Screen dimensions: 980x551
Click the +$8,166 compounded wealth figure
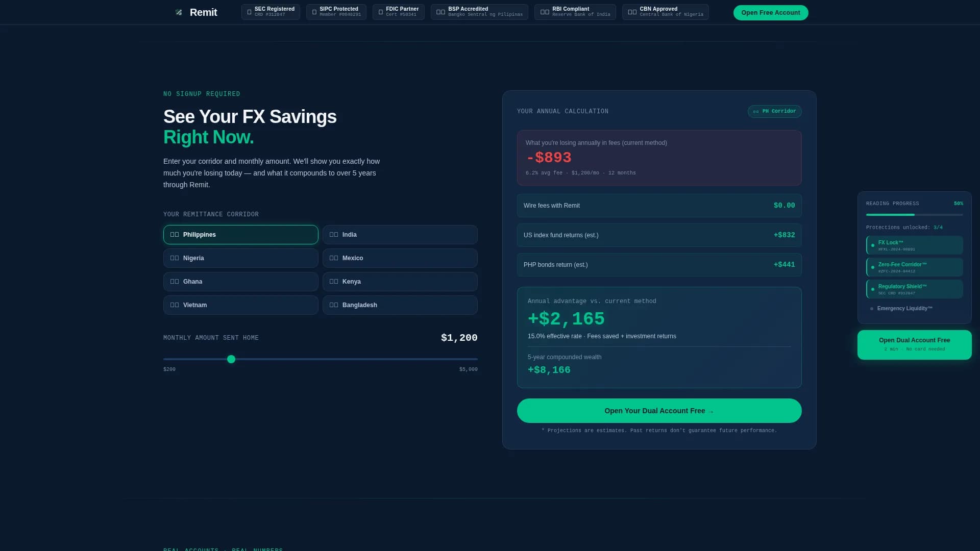pos(549,370)
